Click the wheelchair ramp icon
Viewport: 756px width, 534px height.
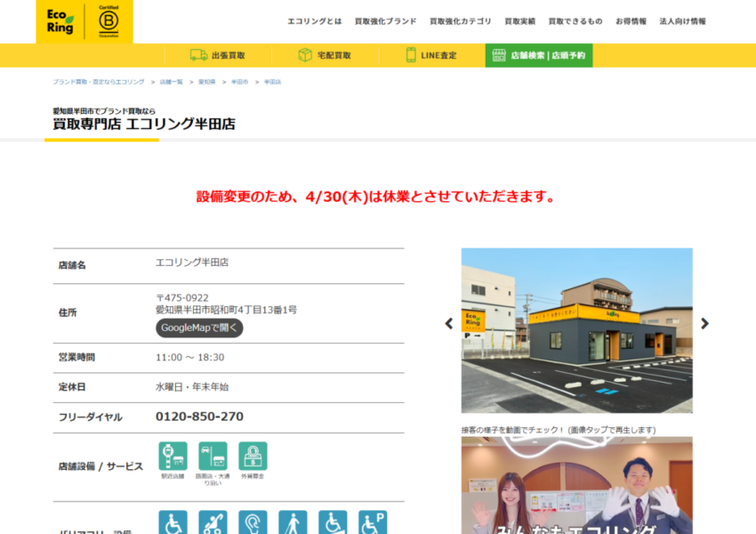(333, 522)
